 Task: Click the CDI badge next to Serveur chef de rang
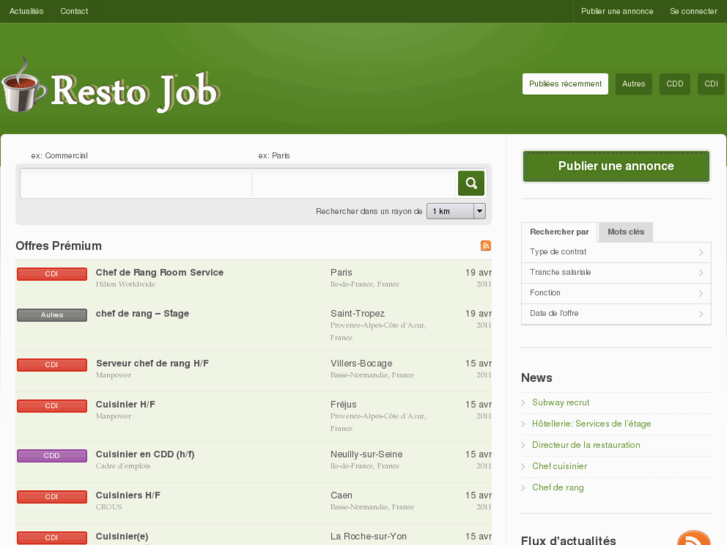coord(52,365)
